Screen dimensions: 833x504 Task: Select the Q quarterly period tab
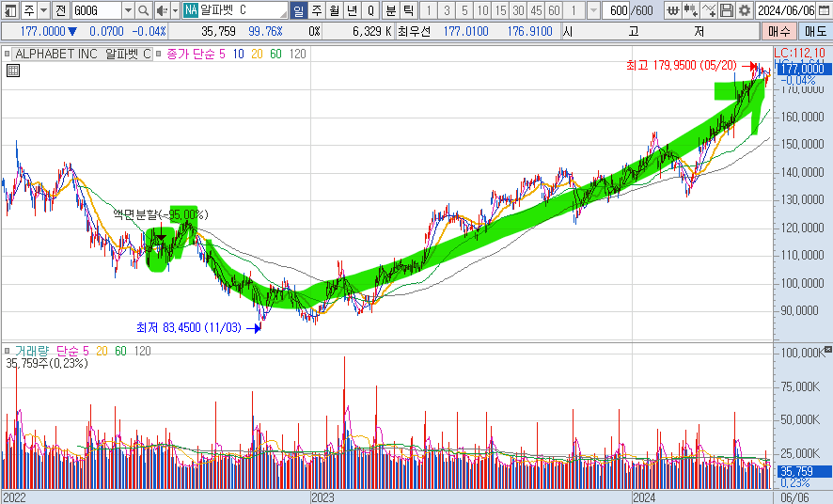click(x=370, y=10)
